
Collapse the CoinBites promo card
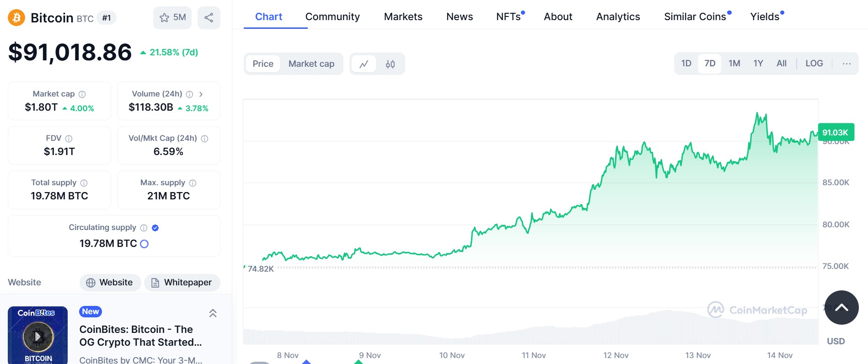tap(213, 313)
